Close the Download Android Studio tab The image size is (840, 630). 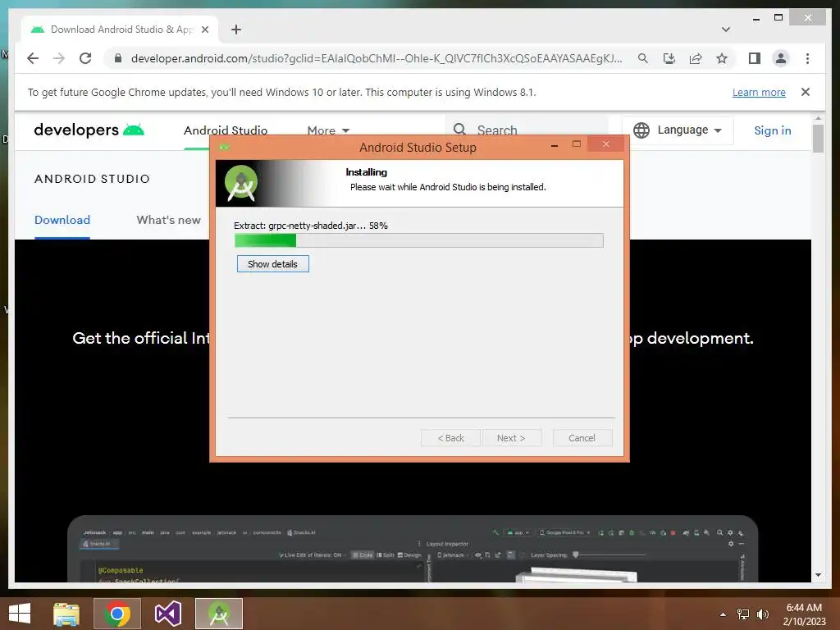[x=204, y=30]
